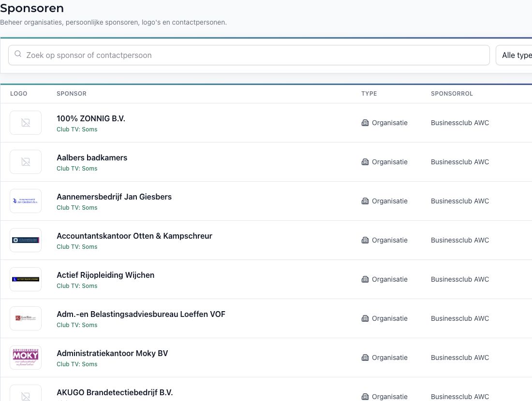Image resolution: width=532 pixels, height=401 pixels.
Task: Open the Otten & Kampschreur logo thumbnail
Action: [x=26, y=240]
